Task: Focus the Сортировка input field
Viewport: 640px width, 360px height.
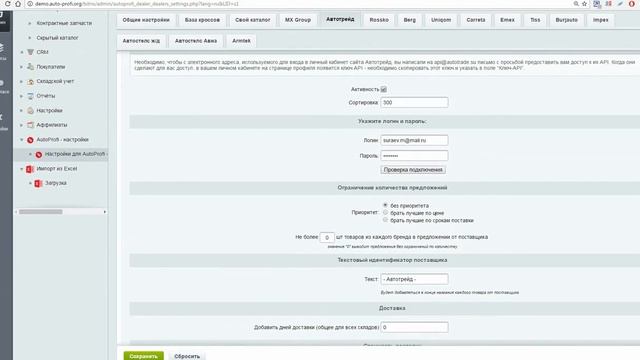Action: point(414,102)
